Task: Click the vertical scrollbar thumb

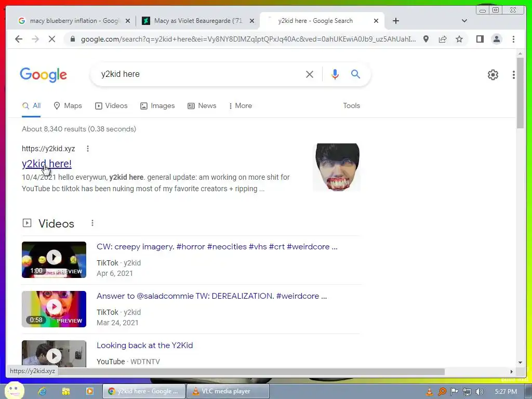Action: pos(520,93)
